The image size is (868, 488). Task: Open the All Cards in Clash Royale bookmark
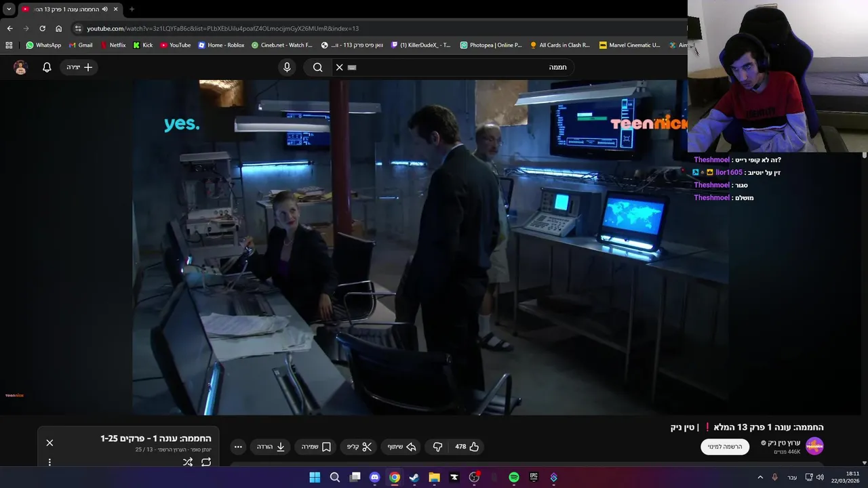tap(560, 45)
